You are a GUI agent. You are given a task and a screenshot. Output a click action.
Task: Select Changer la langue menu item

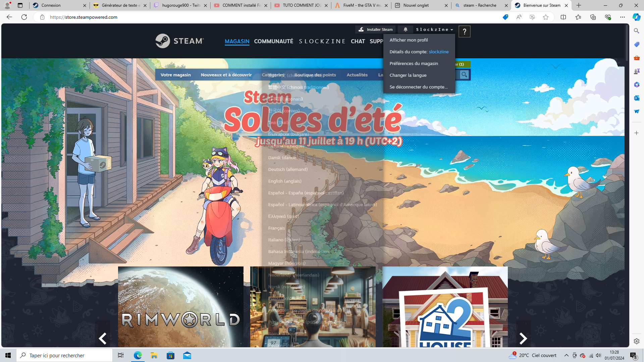point(419,75)
